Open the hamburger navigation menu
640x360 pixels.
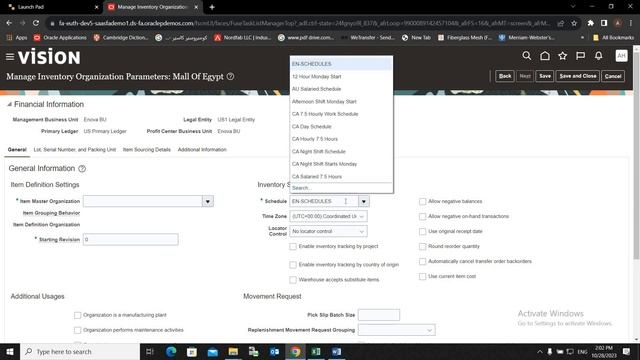(x=10, y=57)
